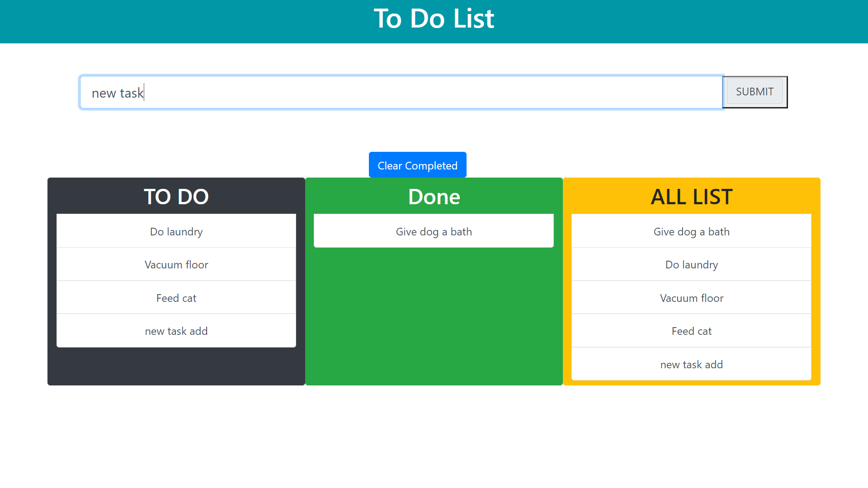The width and height of the screenshot is (868, 488).
Task: Click 'Do laundry' in the ALL LIST column
Action: click(x=691, y=264)
